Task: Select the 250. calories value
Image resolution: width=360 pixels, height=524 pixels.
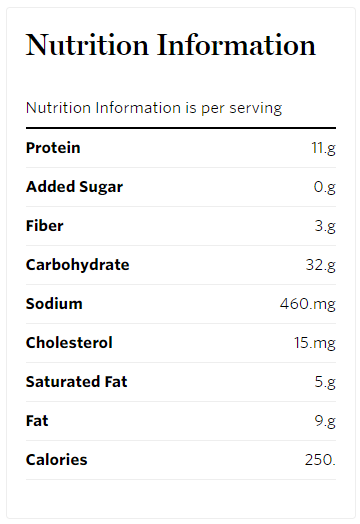Action: (x=320, y=460)
